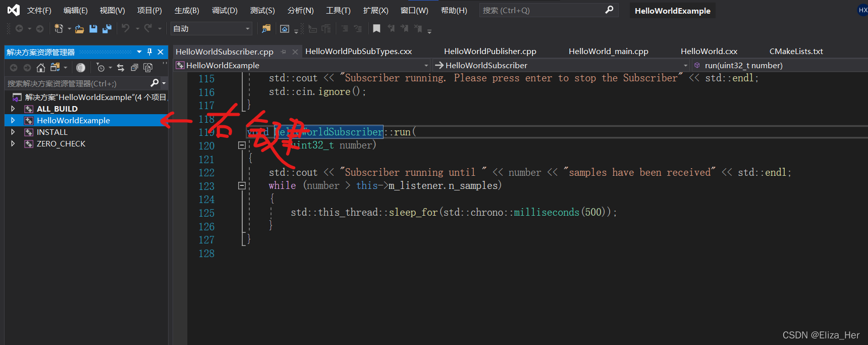
Task: Expand the ALL_BUILD project node
Action: coord(13,109)
